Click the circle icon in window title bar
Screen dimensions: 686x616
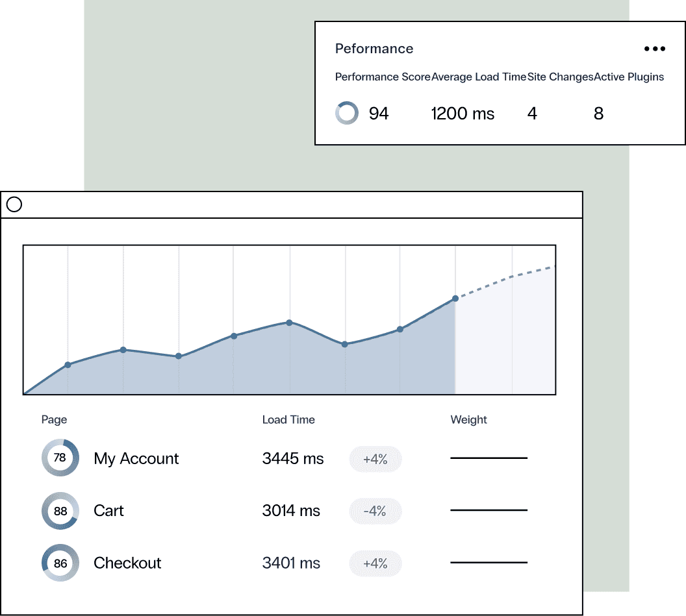coord(14,204)
